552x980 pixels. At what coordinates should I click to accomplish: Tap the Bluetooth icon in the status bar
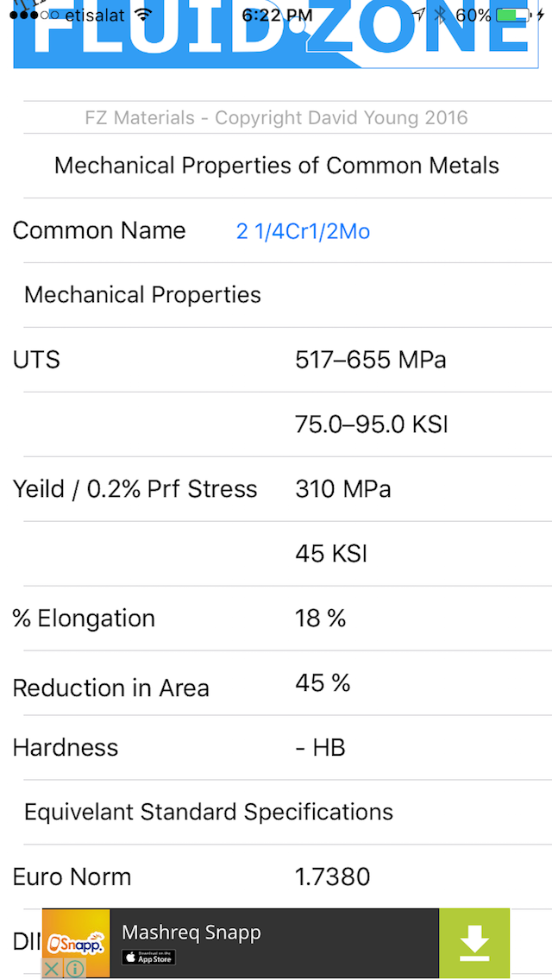[x=440, y=15]
